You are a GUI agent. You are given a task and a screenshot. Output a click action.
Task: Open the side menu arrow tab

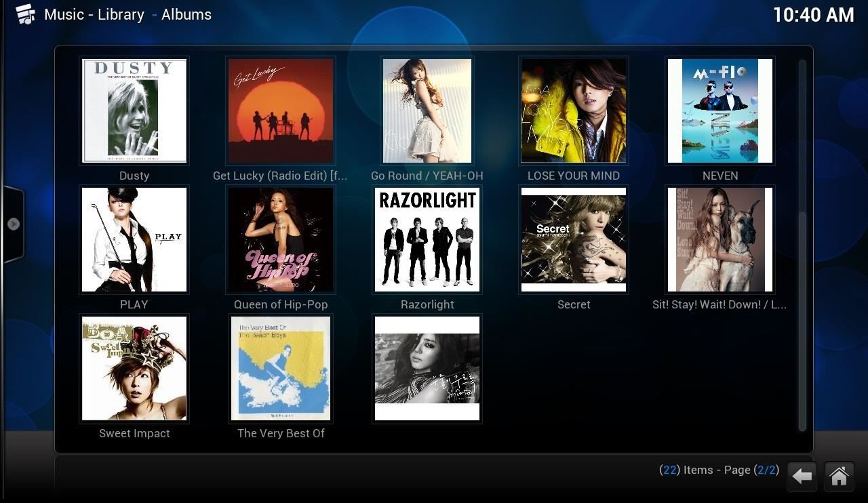13,224
